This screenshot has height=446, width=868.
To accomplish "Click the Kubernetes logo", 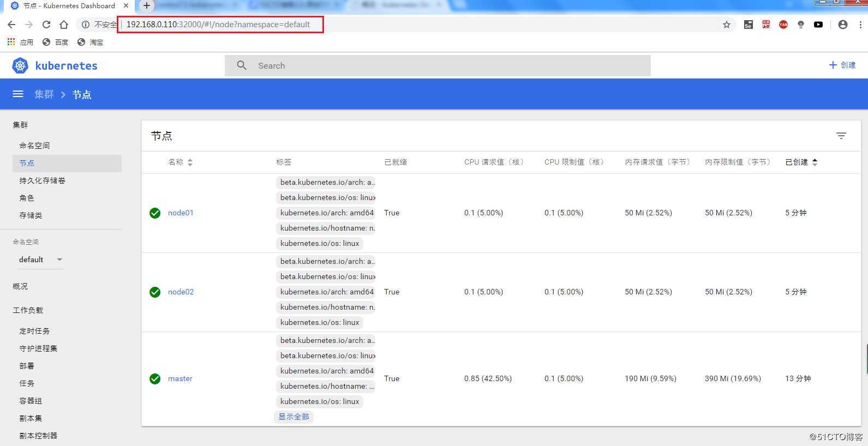I will tap(20, 66).
